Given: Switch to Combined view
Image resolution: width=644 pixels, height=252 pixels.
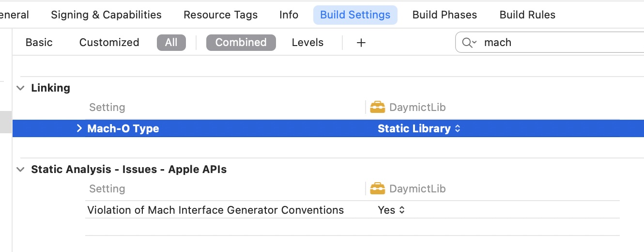Looking at the screenshot, I should pyautogui.click(x=241, y=43).
